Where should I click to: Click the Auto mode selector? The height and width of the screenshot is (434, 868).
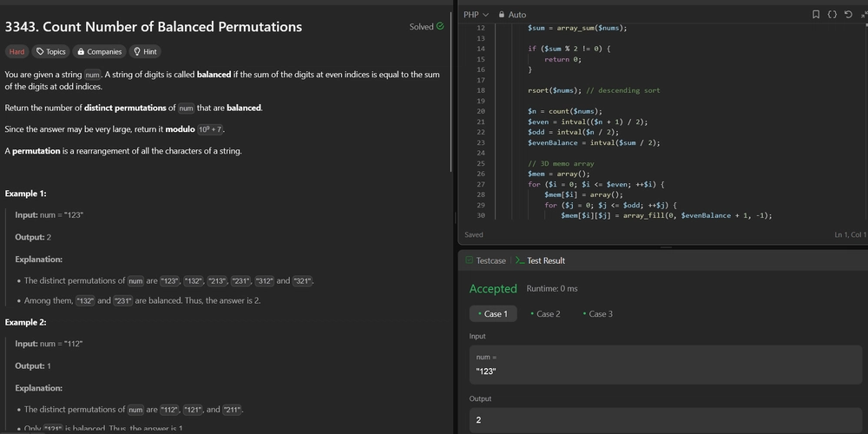513,15
